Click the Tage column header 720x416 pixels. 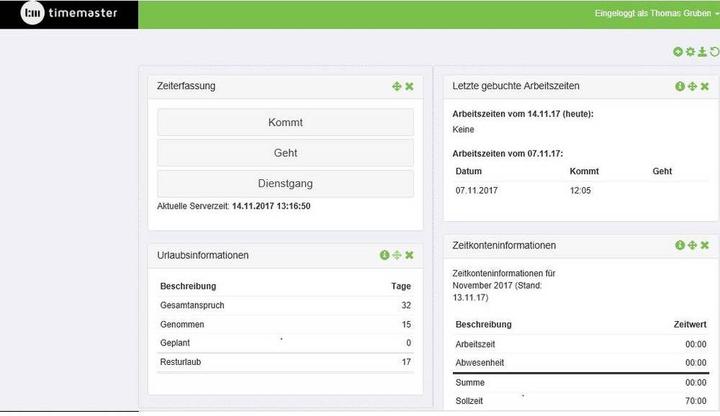(401, 286)
